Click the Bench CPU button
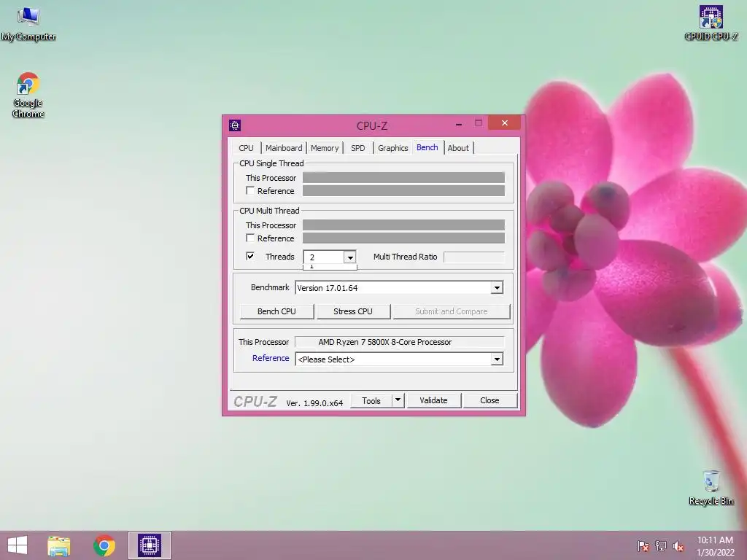The image size is (747, 560). [x=276, y=311]
